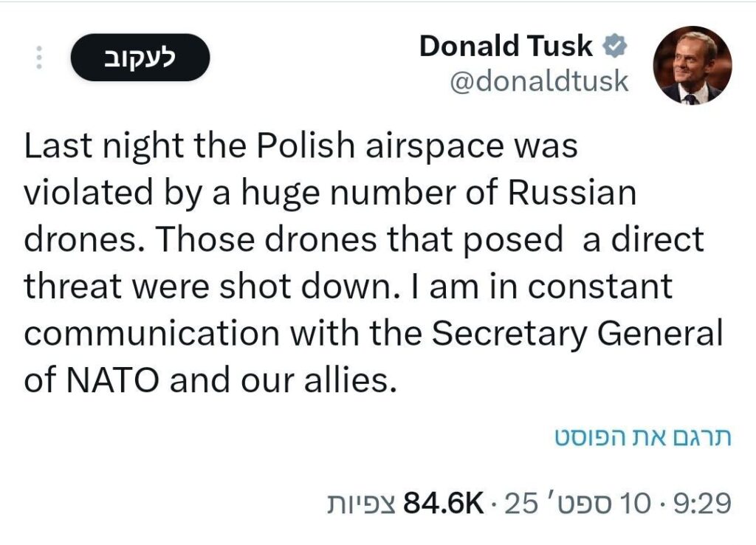Click the צפיות views label
This screenshot has width=756, height=545.
[x=362, y=504]
